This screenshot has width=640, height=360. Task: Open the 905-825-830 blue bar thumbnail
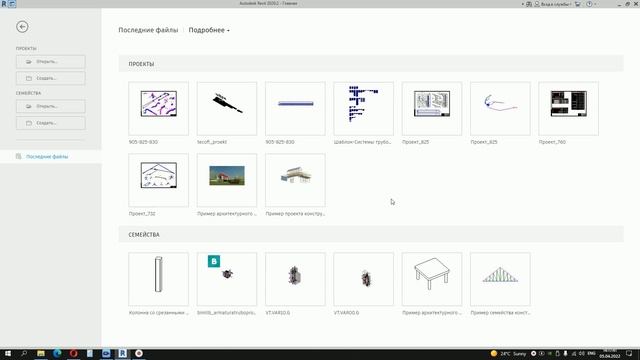pos(296,109)
